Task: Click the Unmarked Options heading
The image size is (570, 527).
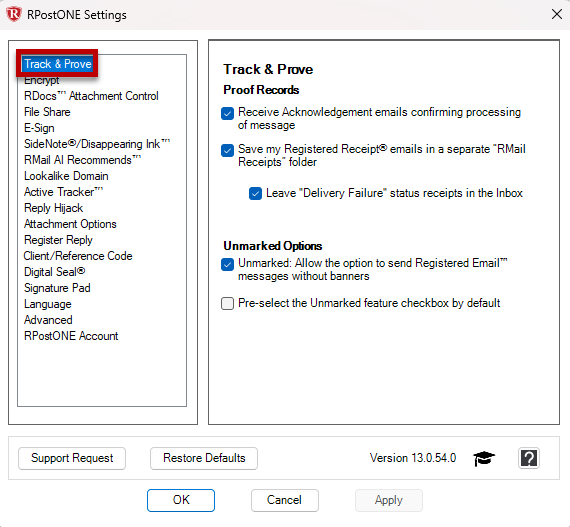Action: coord(273,246)
